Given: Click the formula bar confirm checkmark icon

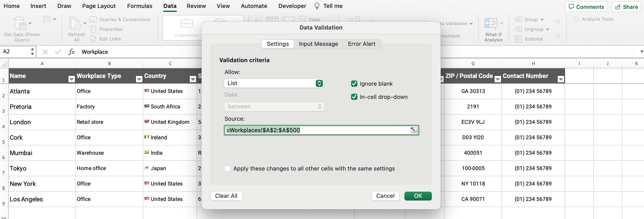Looking at the screenshot, I should coord(58,52).
